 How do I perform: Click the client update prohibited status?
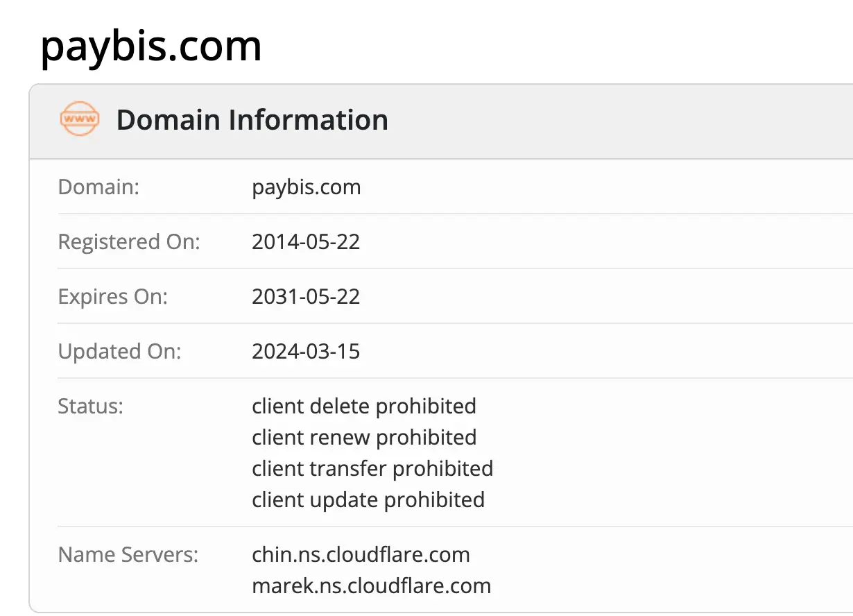(368, 499)
